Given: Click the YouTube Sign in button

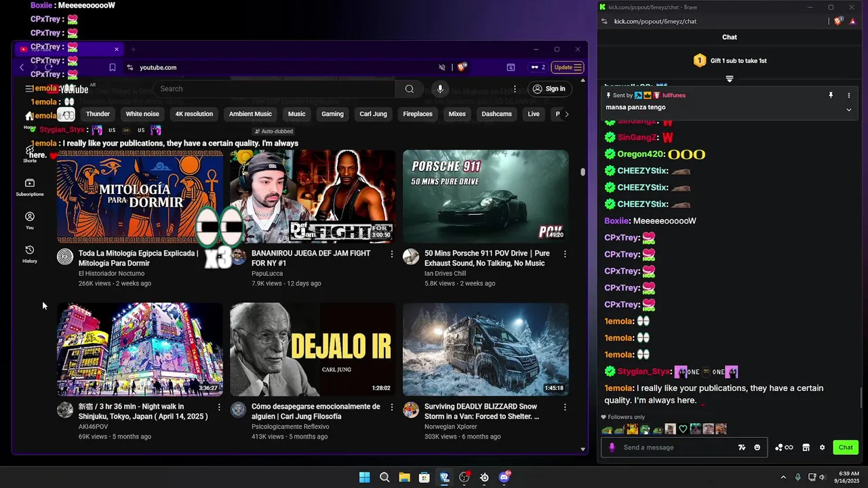Looking at the screenshot, I should (549, 89).
